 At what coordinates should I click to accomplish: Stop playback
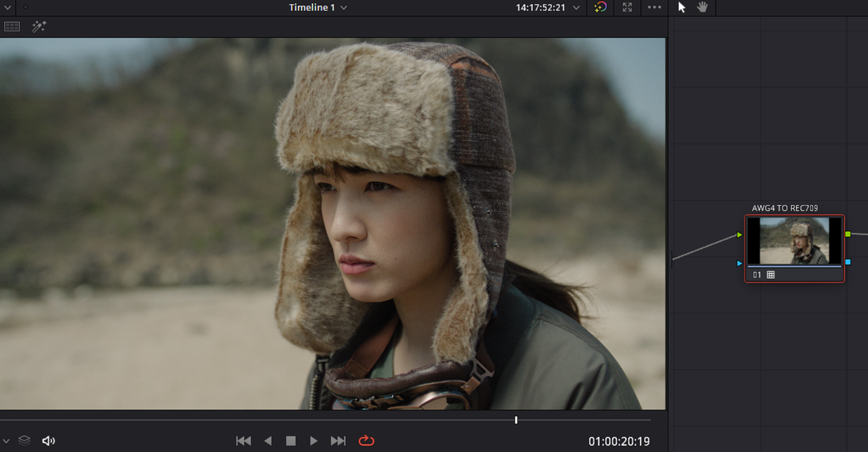(291, 440)
